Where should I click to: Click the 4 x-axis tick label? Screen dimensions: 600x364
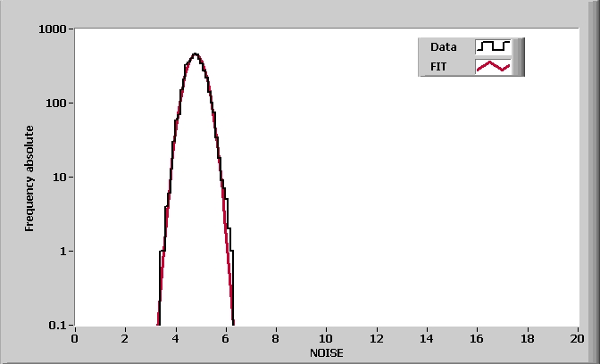pyautogui.click(x=176, y=338)
